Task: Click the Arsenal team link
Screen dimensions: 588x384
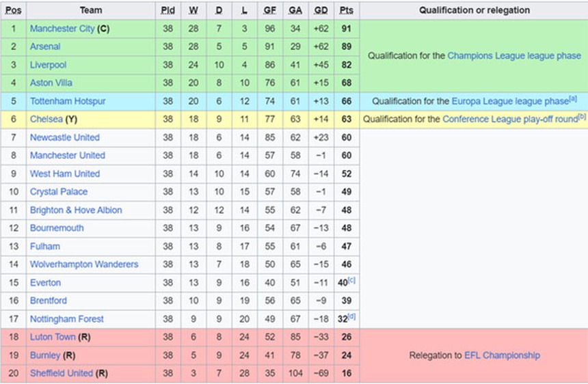Action: click(x=45, y=46)
